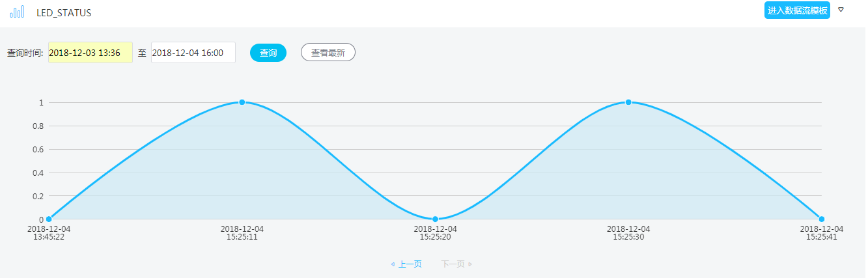Screen dimensions: 868x278
Task: Click x-axis label 2018-12-04 15:25:20
Action: [435, 232]
